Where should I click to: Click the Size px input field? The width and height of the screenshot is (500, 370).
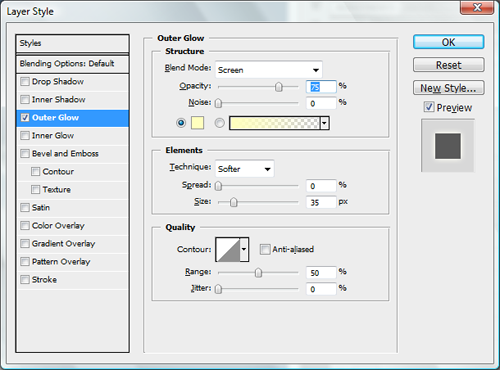click(321, 202)
